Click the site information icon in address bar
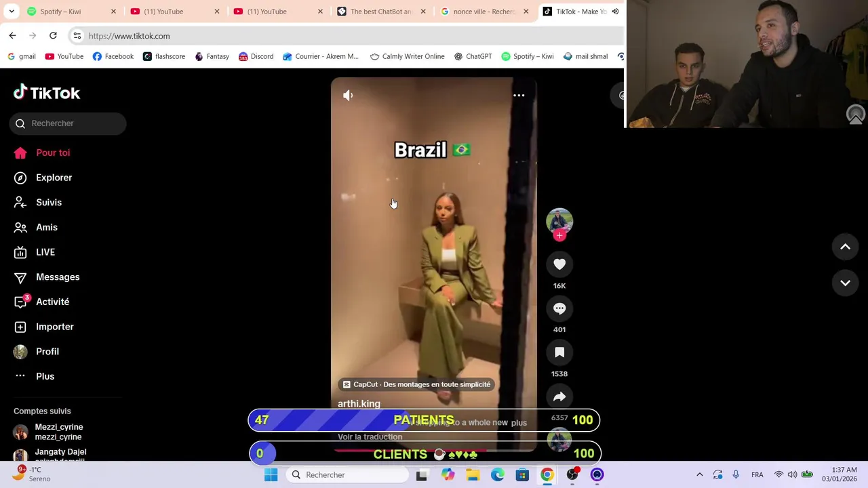 (x=77, y=36)
